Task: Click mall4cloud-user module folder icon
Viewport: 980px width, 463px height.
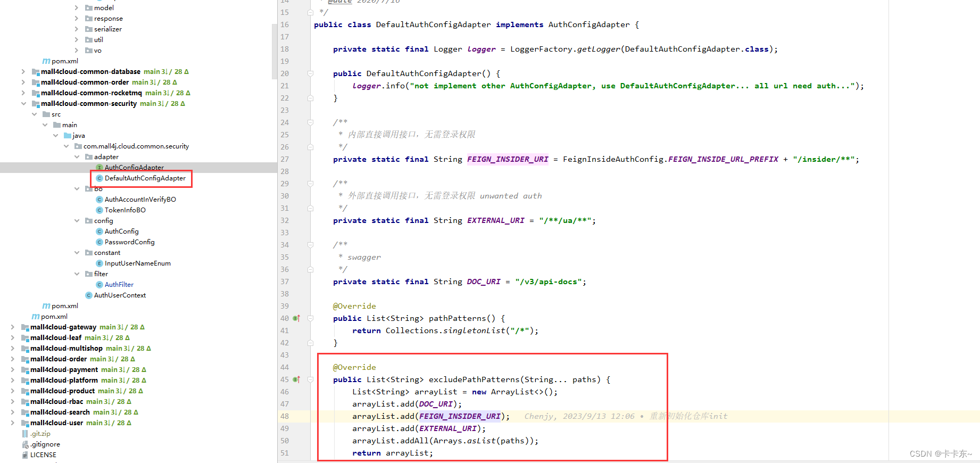Action: (25, 423)
